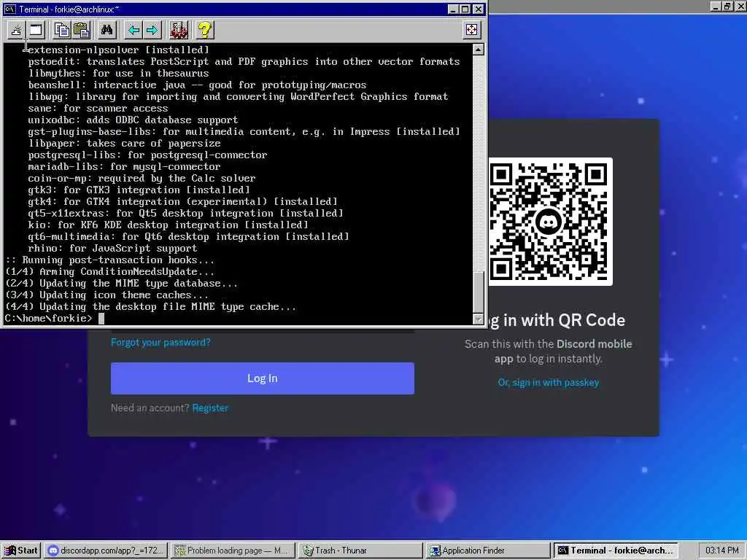Click 'Running post-transaction hooks' line

click(109, 260)
